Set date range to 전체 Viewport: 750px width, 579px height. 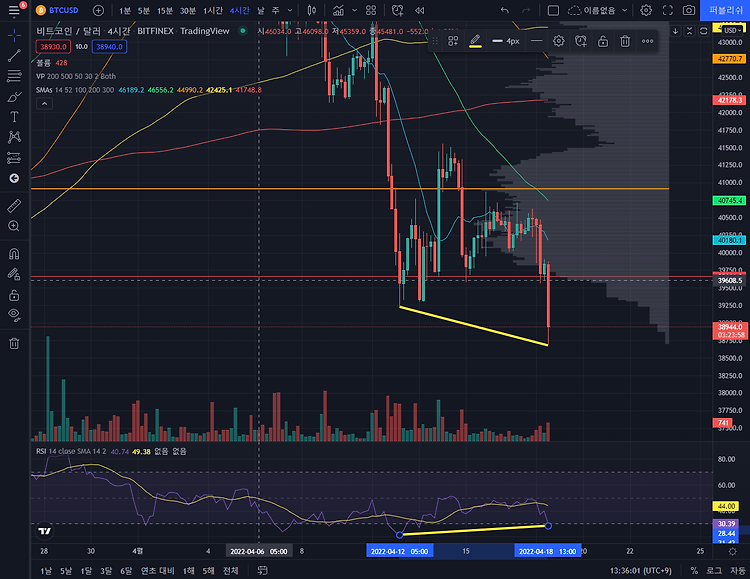pyautogui.click(x=231, y=570)
